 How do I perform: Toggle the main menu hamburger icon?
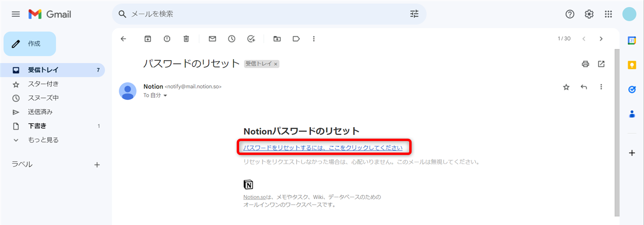[x=16, y=14]
